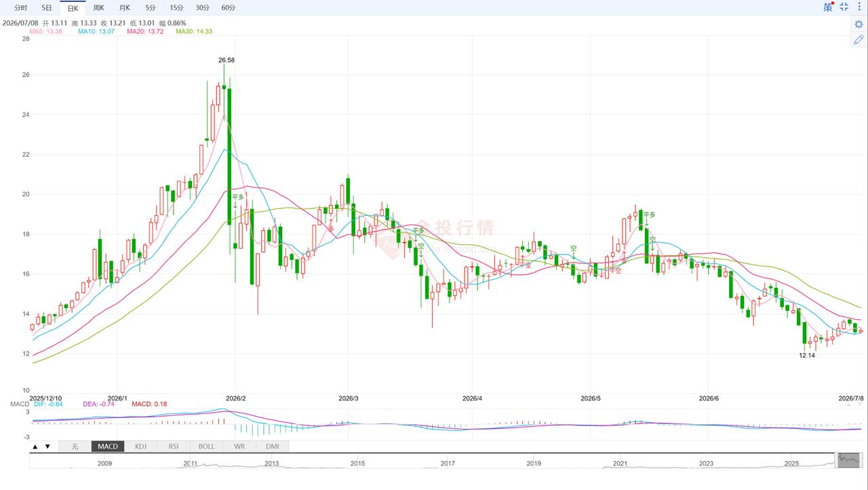Viewport: 868px width, 490px height.
Task: Select the 无 (none) indicator option
Action: coord(75,447)
